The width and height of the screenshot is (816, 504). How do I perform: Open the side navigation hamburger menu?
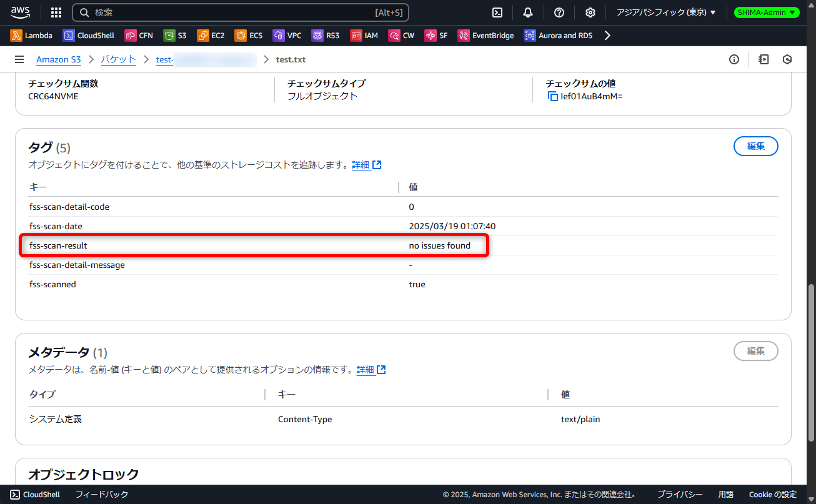pyautogui.click(x=19, y=59)
